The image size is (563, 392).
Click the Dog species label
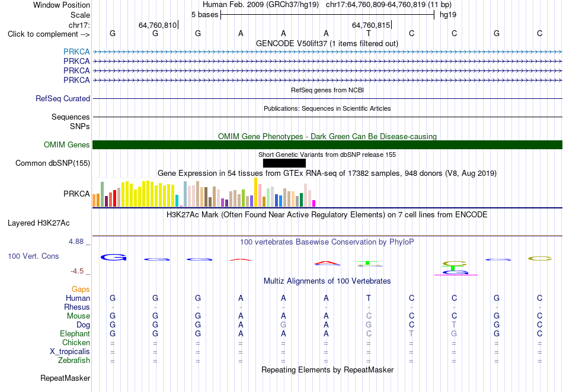(x=84, y=325)
